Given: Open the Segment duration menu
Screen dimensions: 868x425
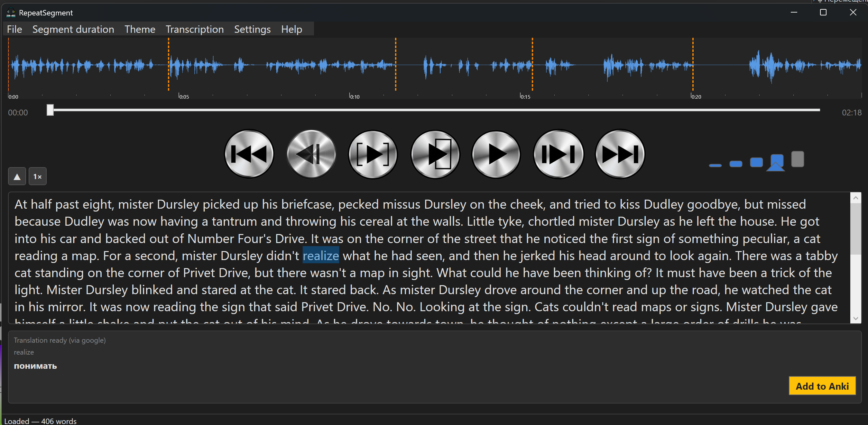Looking at the screenshot, I should click(73, 29).
